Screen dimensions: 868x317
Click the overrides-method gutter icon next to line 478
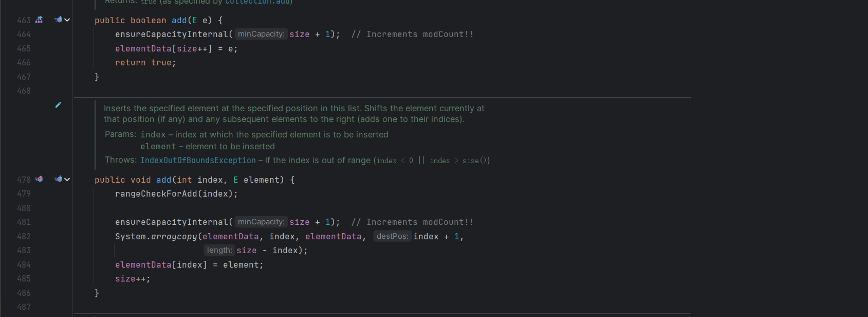[39, 180]
